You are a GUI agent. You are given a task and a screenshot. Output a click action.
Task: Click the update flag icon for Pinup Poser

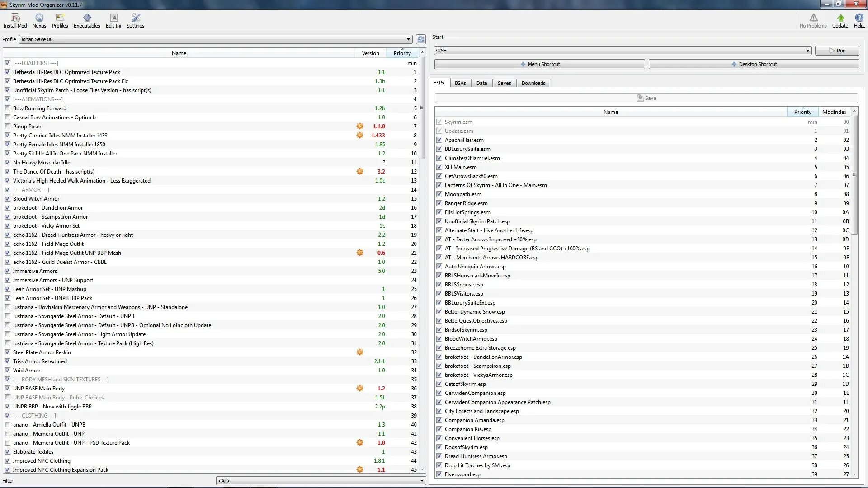pyautogui.click(x=360, y=126)
